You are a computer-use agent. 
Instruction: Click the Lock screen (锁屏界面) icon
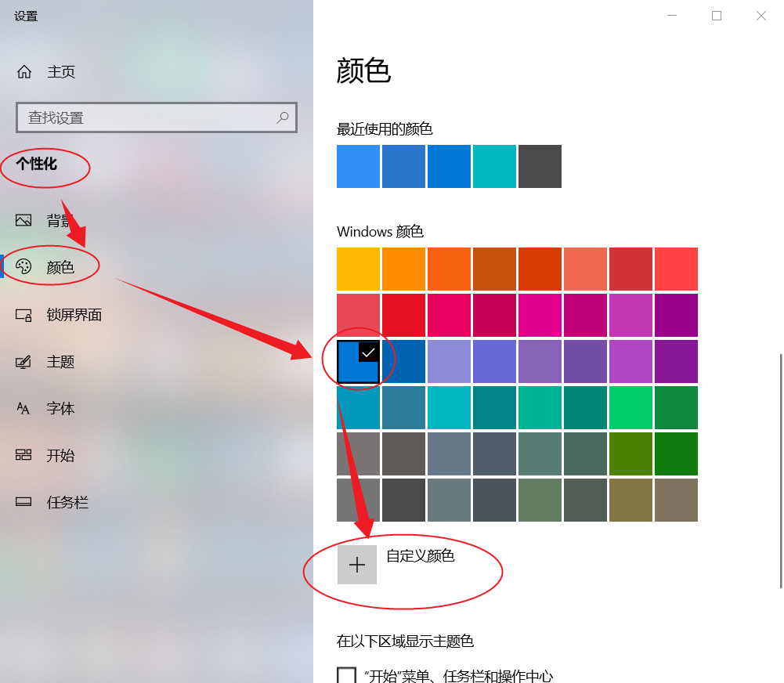(x=24, y=314)
